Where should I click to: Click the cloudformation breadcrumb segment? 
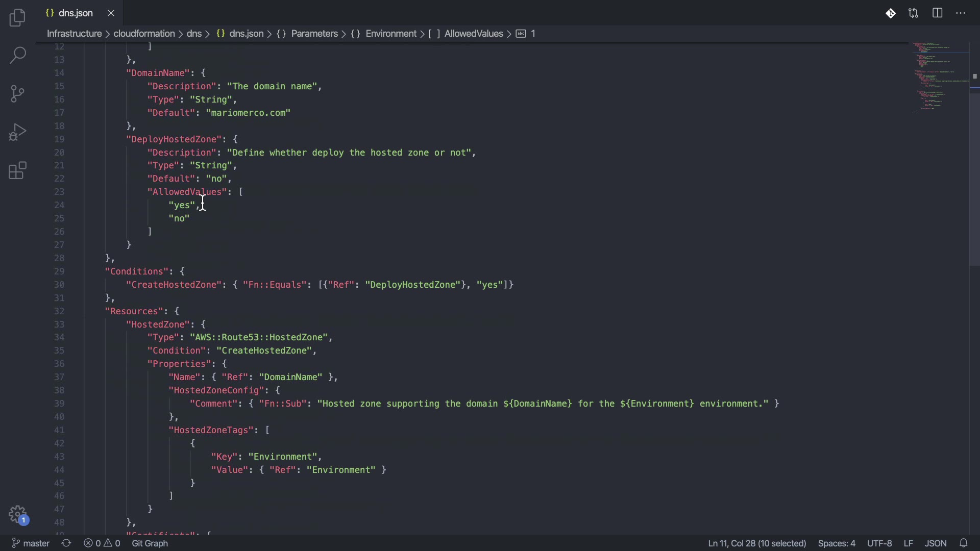pyautogui.click(x=144, y=34)
